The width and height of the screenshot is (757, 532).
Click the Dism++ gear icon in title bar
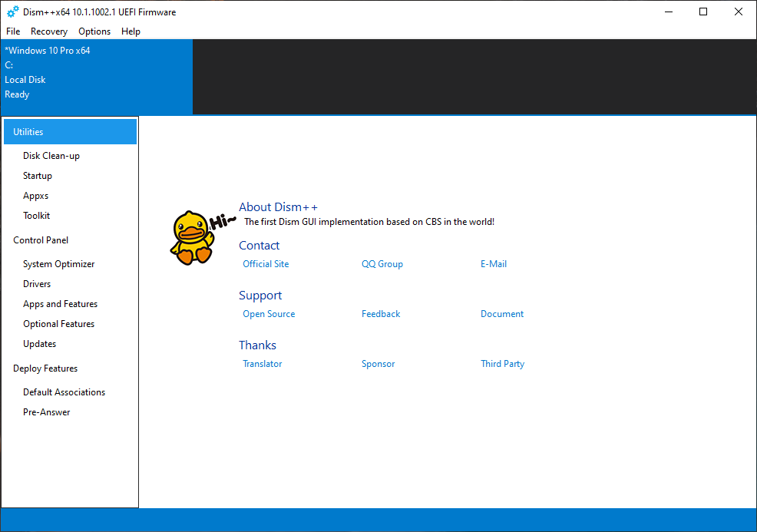coord(13,12)
